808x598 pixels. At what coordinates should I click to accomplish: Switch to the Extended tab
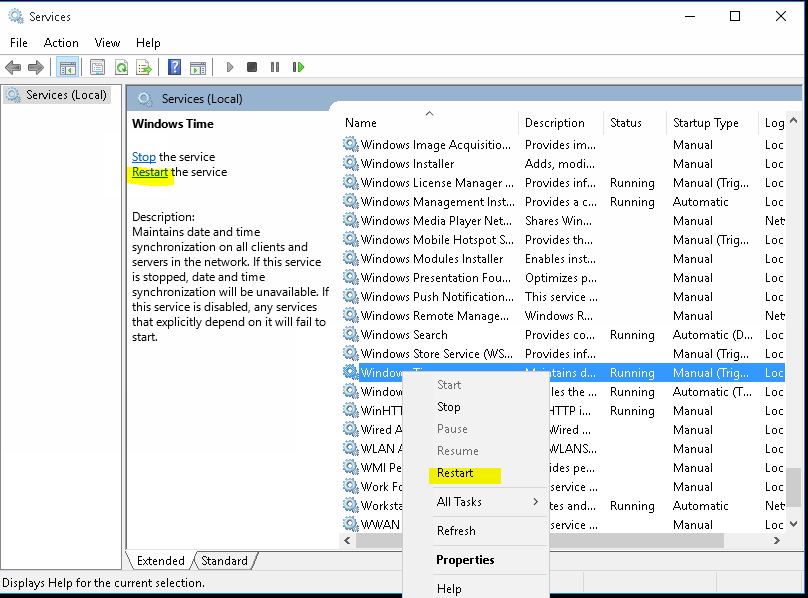click(x=160, y=560)
